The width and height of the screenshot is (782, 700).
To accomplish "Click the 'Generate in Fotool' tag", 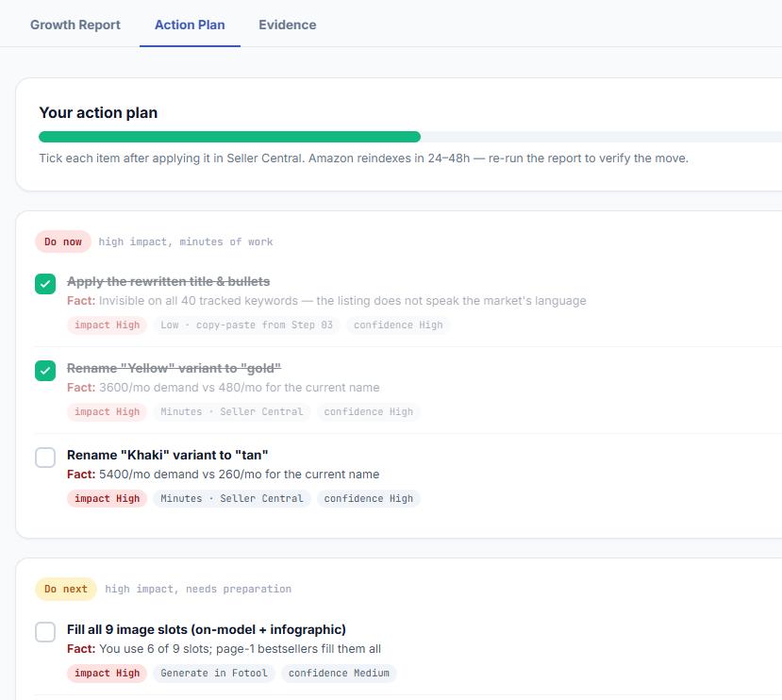I will coord(214,673).
